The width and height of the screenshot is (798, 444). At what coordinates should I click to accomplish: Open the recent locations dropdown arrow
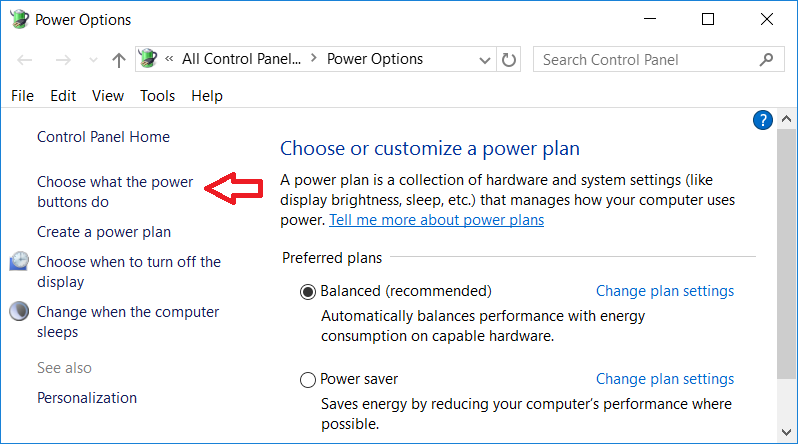(93, 60)
